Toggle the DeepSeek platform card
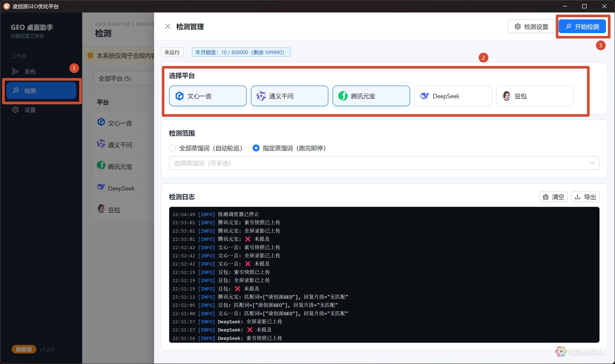 point(453,96)
